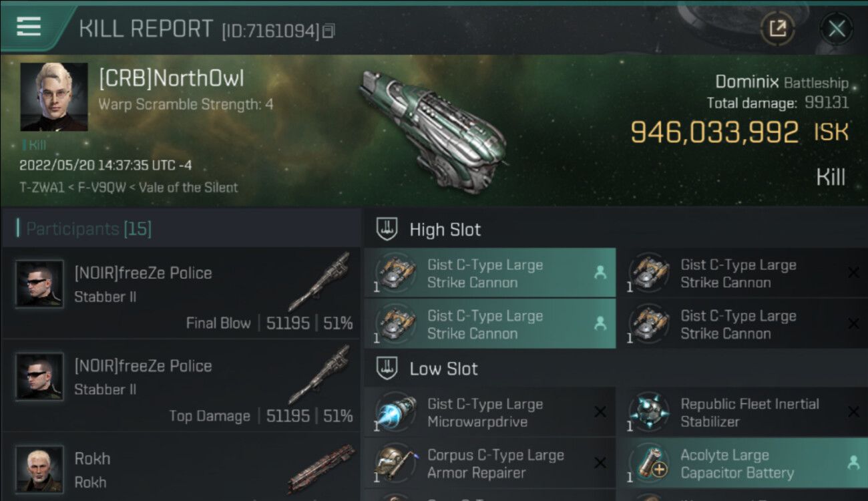Click Acolyte Large Capacitor Battery icon

click(649, 462)
